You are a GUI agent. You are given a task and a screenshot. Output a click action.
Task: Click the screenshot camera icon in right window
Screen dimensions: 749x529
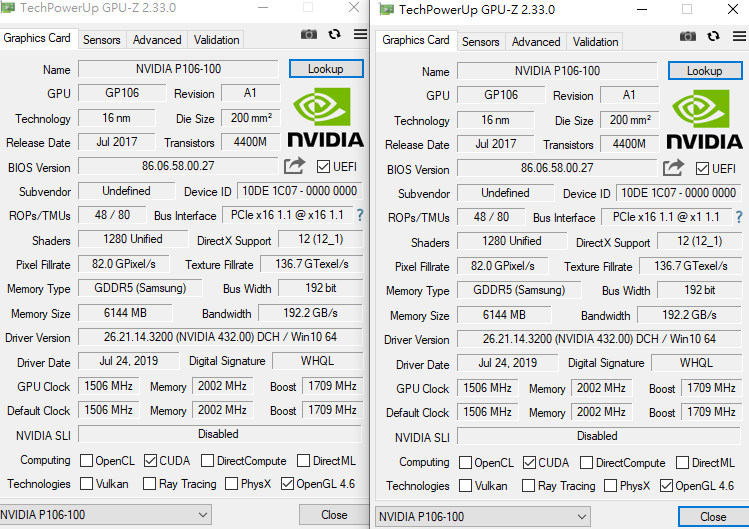coord(688,36)
